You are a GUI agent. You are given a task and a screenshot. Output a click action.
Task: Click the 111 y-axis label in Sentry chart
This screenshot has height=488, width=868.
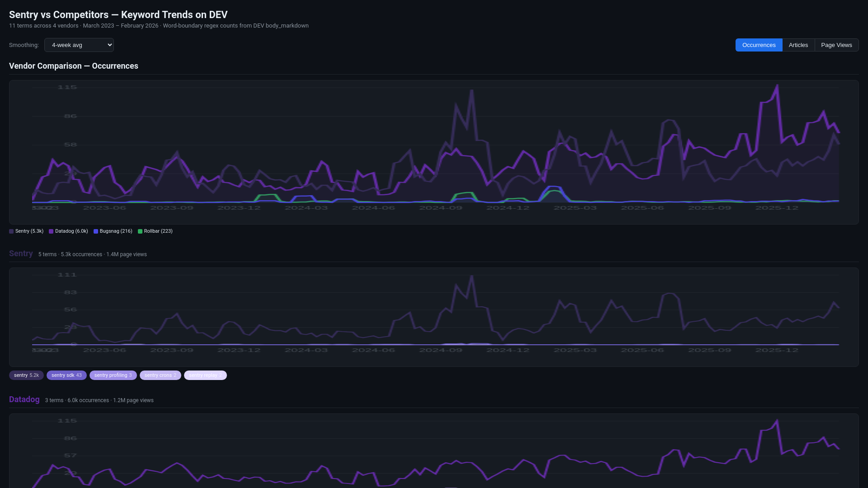[x=67, y=275]
